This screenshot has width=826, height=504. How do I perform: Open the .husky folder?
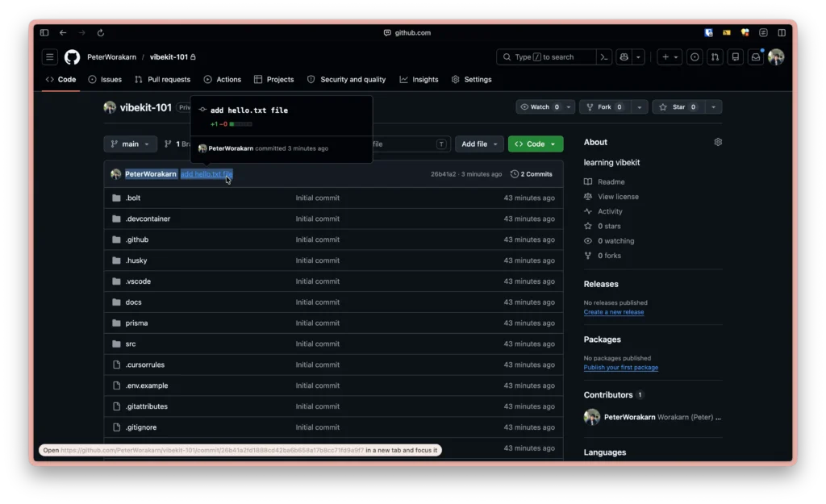(x=136, y=260)
